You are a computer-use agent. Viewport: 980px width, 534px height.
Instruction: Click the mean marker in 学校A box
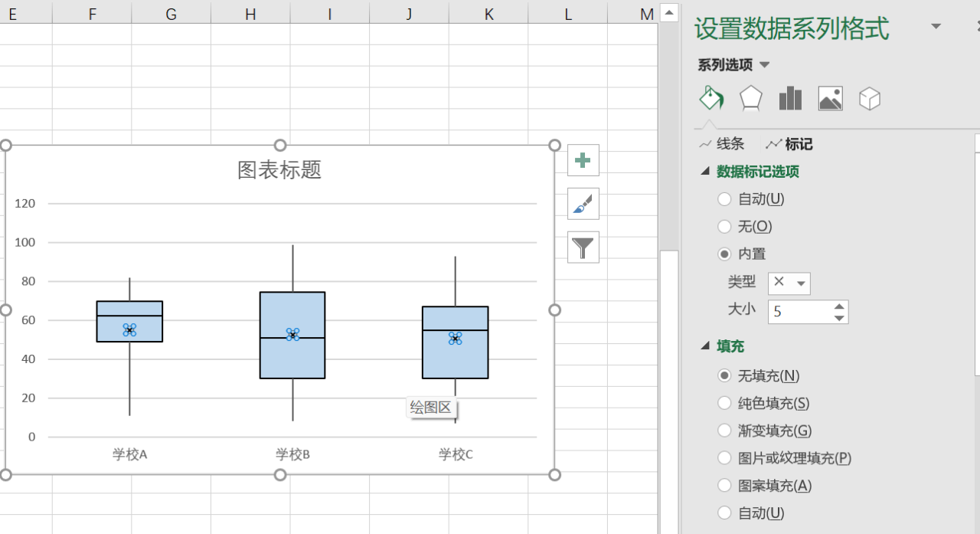coord(129,329)
